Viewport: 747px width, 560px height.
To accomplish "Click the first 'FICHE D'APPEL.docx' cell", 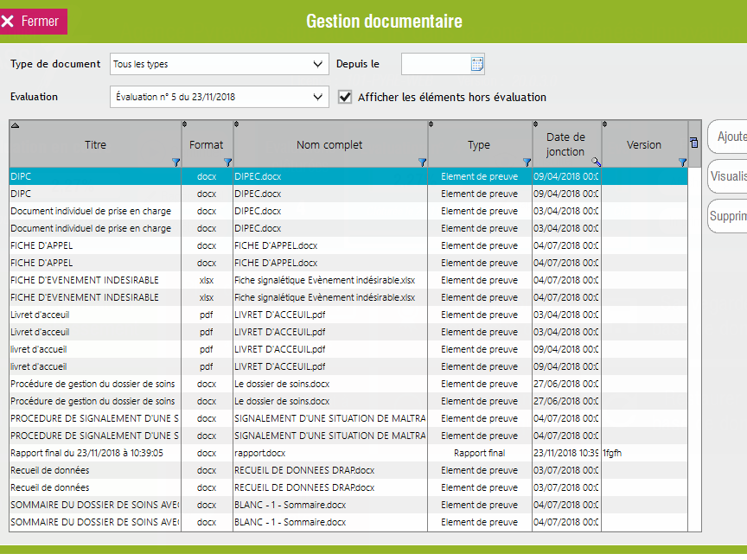I will (x=330, y=245).
